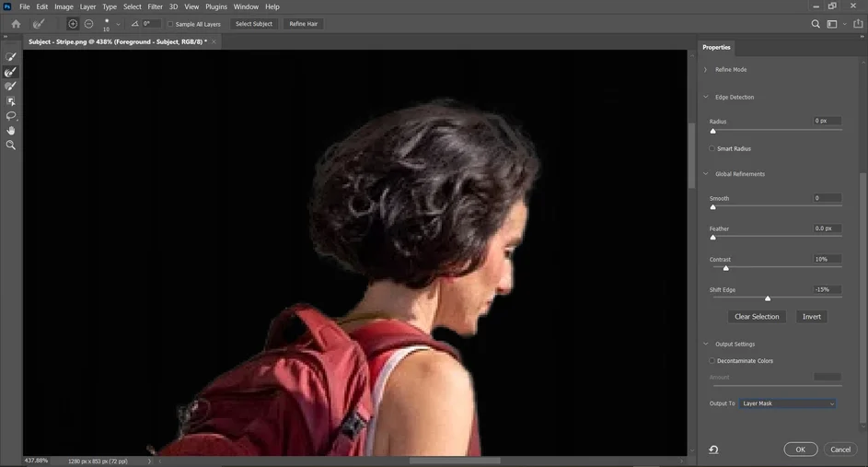Collapse the Edge Detection section
868x467 pixels.
pyautogui.click(x=706, y=97)
